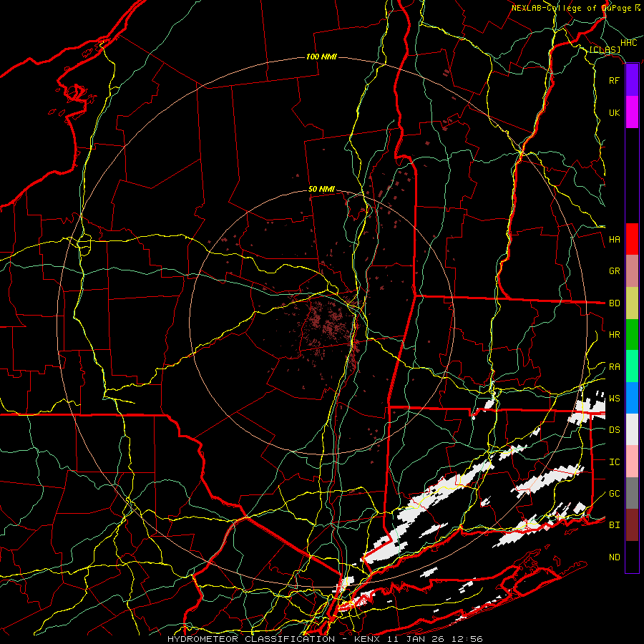Select the dusty pink GR legend swatch
The height and width of the screenshot is (644, 644).
point(632,271)
